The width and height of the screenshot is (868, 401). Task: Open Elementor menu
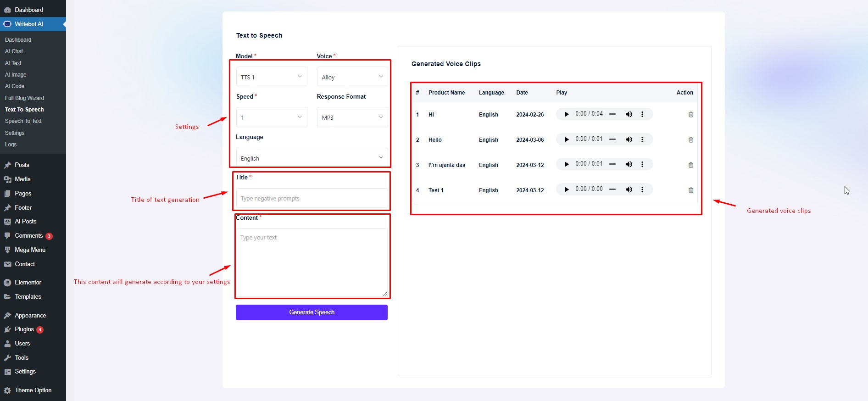coord(33,282)
